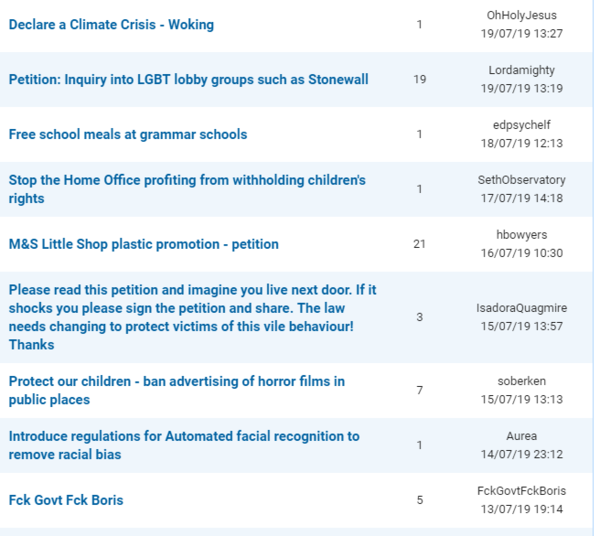The height and width of the screenshot is (536, 600).
Task: Click the username SethObservatory
Action: [522, 180]
